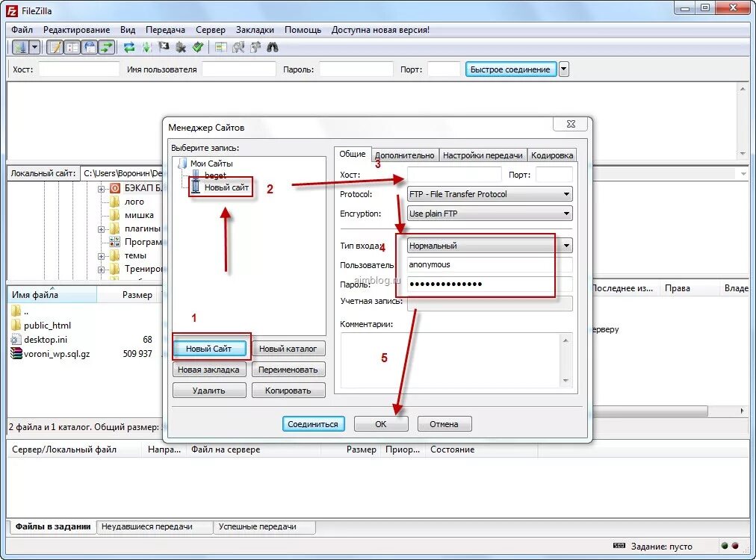
Task: Toggle the message log display icon
Action: (x=56, y=46)
